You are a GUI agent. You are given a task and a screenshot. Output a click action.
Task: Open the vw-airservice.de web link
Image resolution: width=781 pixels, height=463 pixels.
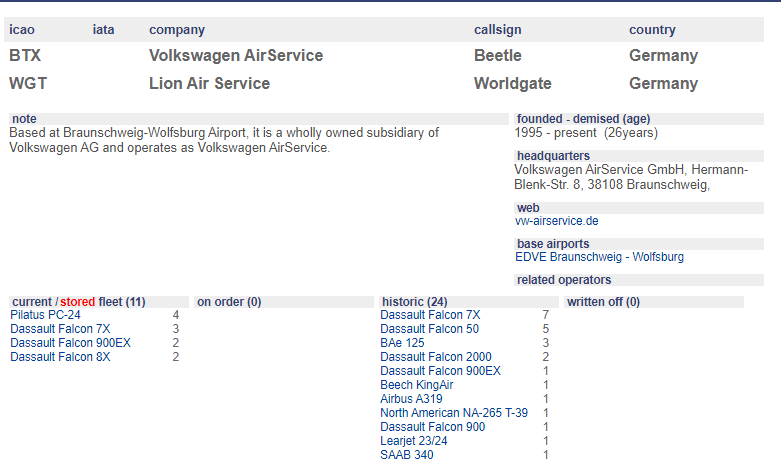pyautogui.click(x=556, y=221)
